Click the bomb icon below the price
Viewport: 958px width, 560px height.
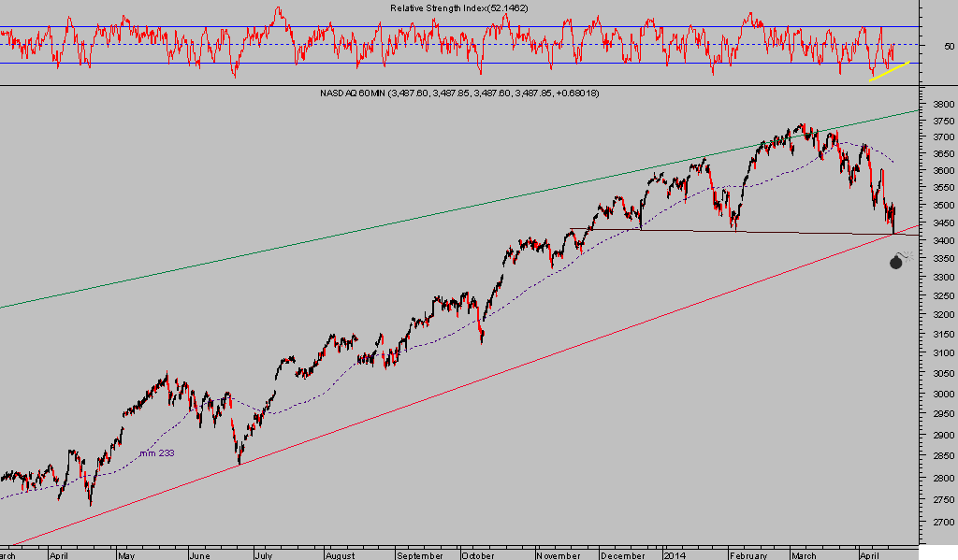coord(896,263)
